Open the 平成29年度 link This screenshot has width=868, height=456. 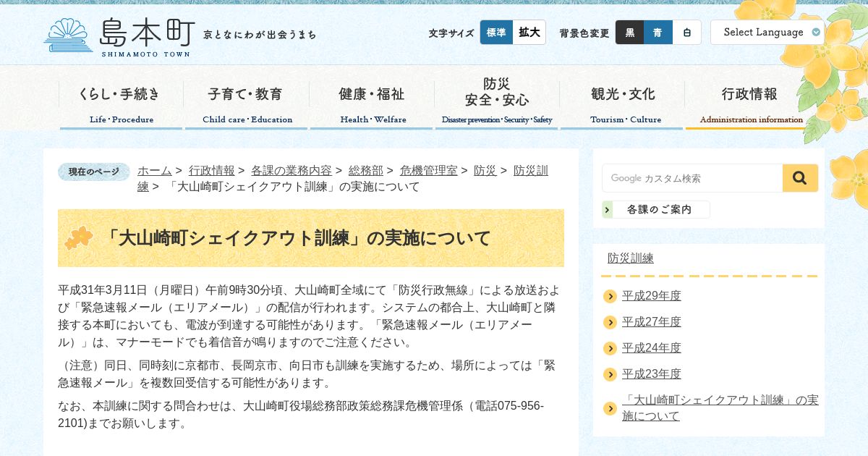pos(652,296)
